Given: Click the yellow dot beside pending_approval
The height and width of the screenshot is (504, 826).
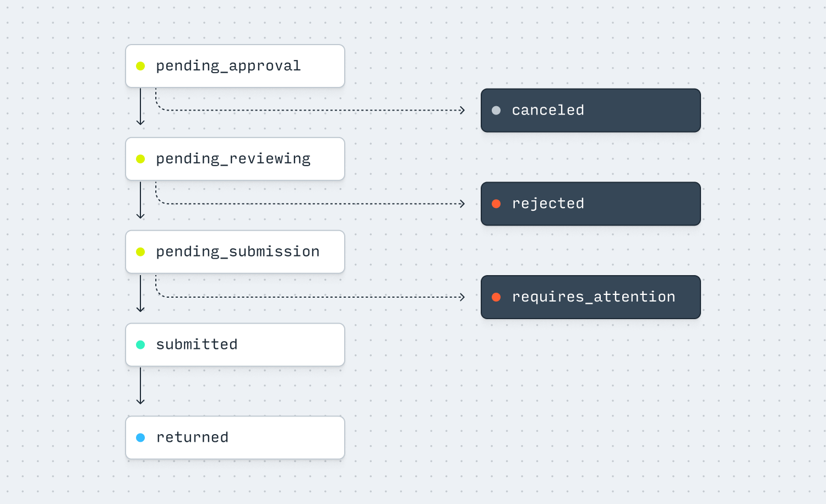Looking at the screenshot, I should pos(140,66).
